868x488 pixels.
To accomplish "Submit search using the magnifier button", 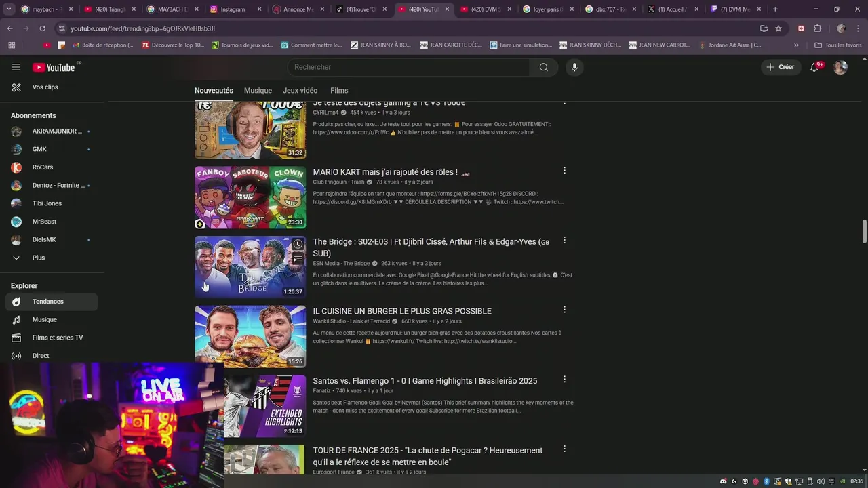I will click(x=543, y=67).
